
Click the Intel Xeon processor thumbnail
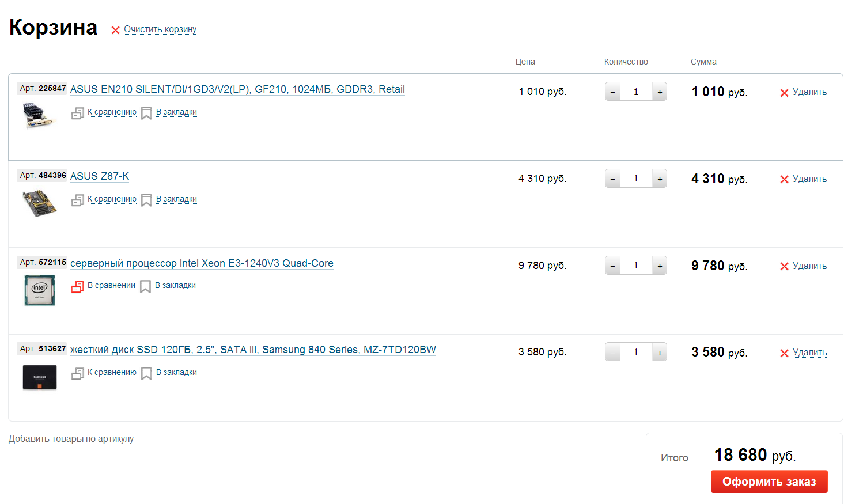click(x=39, y=290)
